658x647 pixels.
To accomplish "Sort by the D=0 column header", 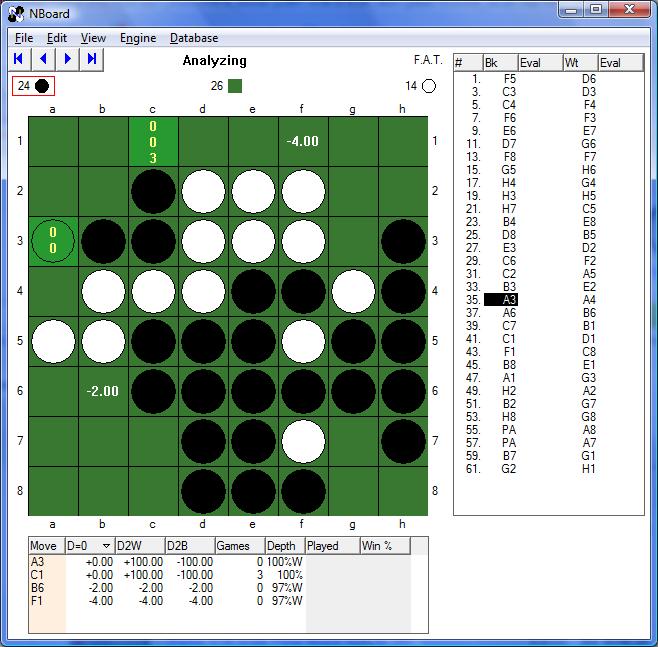I will (88, 546).
